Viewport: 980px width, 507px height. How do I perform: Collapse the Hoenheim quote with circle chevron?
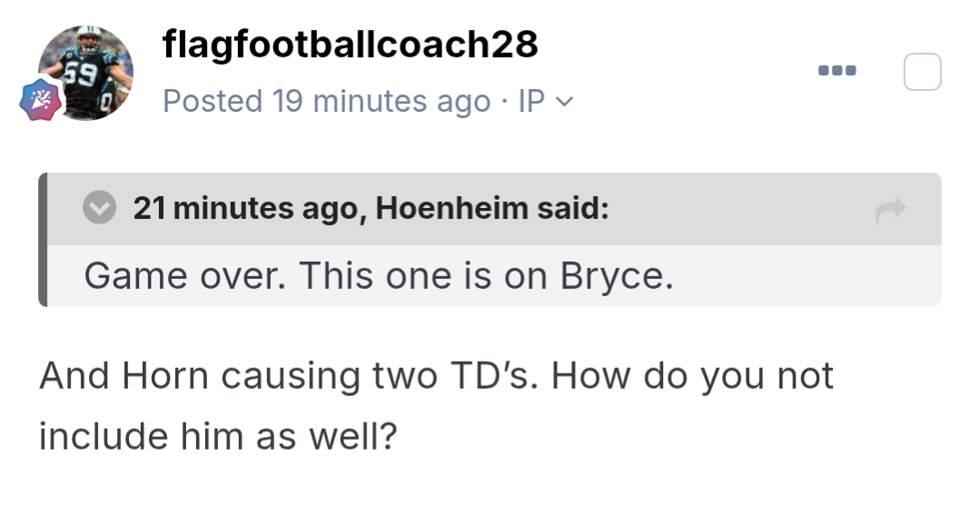coord(99,209)
